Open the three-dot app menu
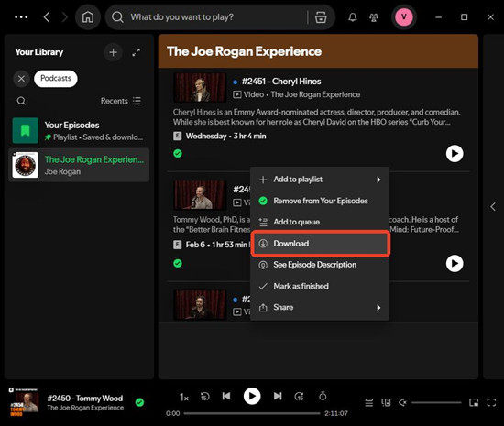The height and width of the screenshot is (426, 504). tap(21, 17)
